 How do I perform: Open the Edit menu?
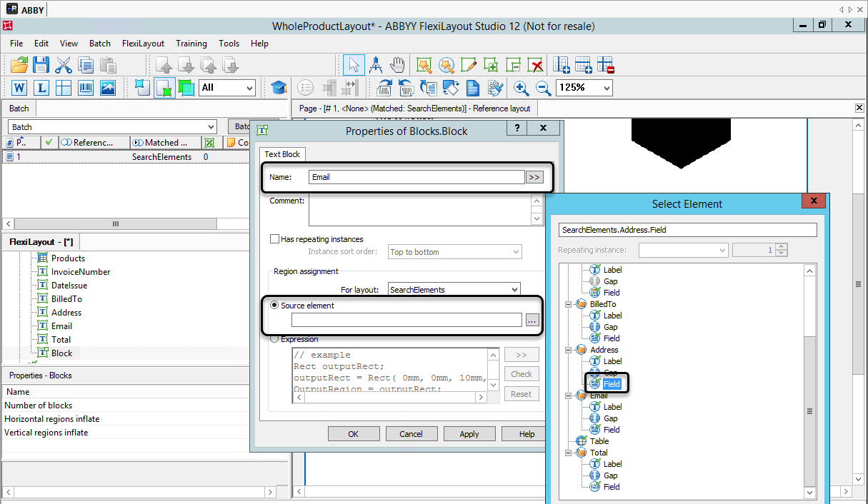coord(41,44)
